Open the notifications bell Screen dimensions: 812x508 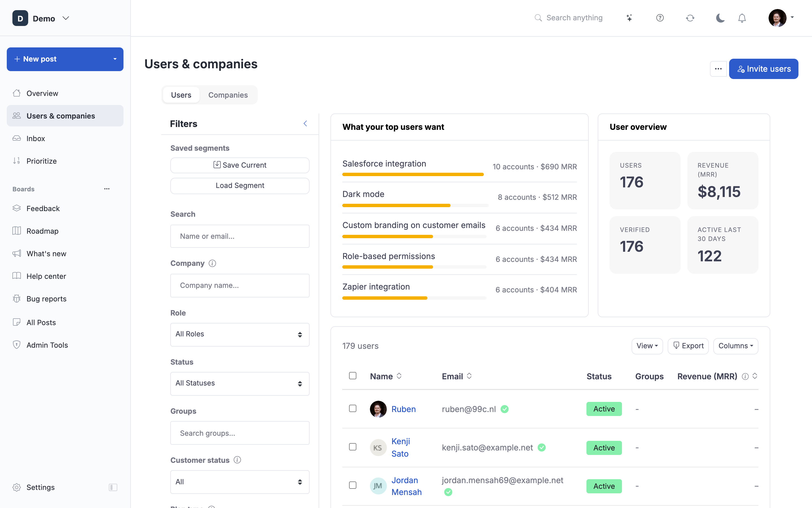[742, 18]
